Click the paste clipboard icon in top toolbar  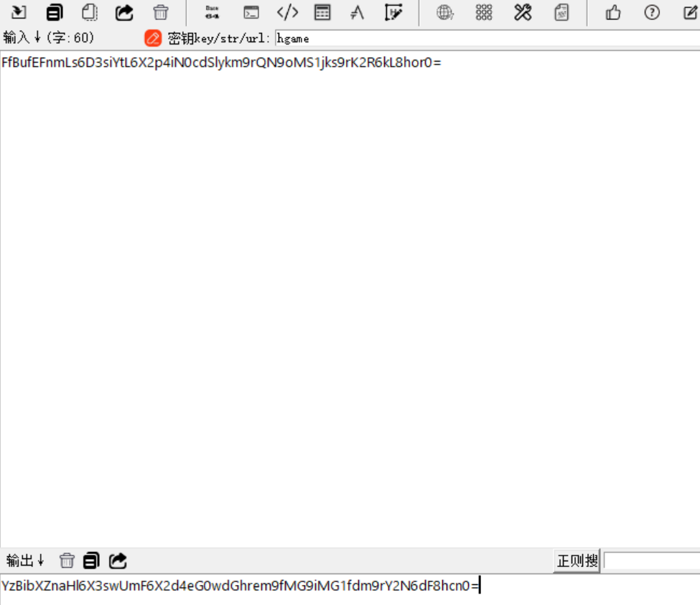(x=90, y=12)
